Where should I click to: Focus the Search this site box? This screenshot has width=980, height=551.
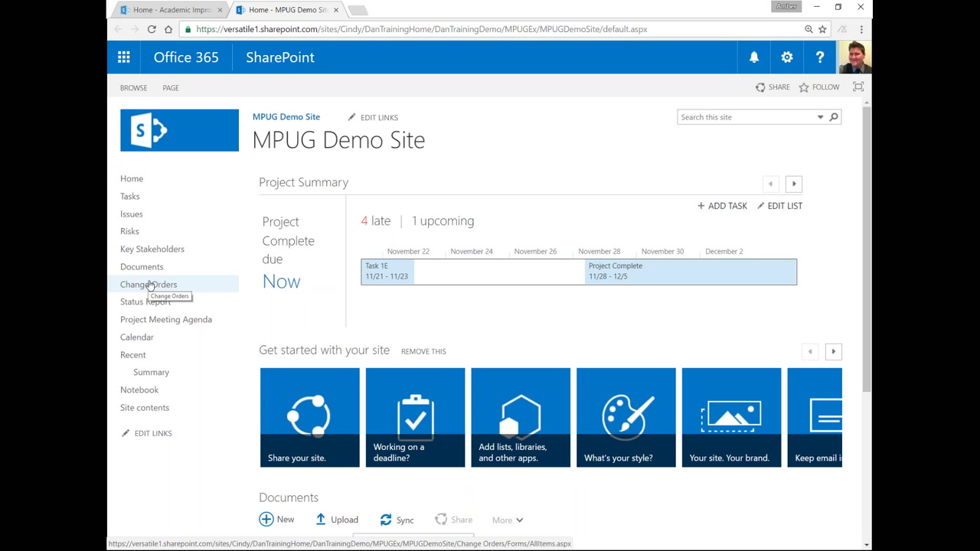point(746,117)
